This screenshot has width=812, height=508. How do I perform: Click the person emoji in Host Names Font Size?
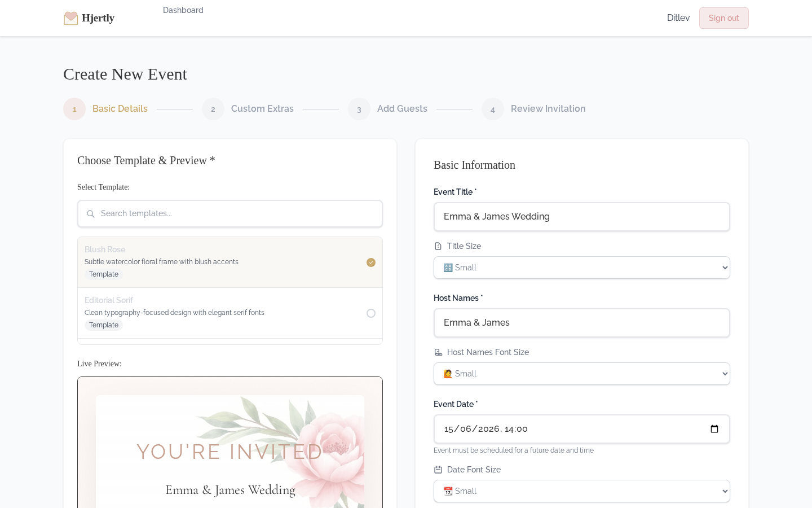[x=448, y=374]
